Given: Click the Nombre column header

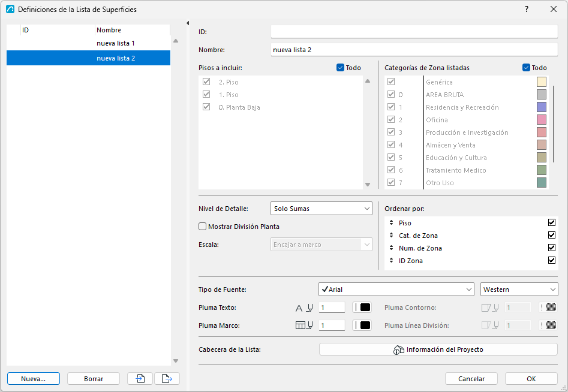Looking at the screenshot, I should [132, 30].
